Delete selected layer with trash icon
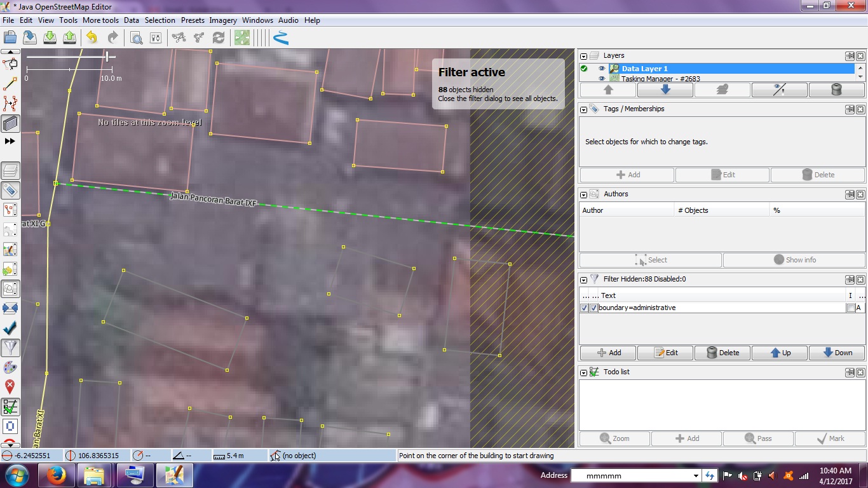 (x=836, y=90)
